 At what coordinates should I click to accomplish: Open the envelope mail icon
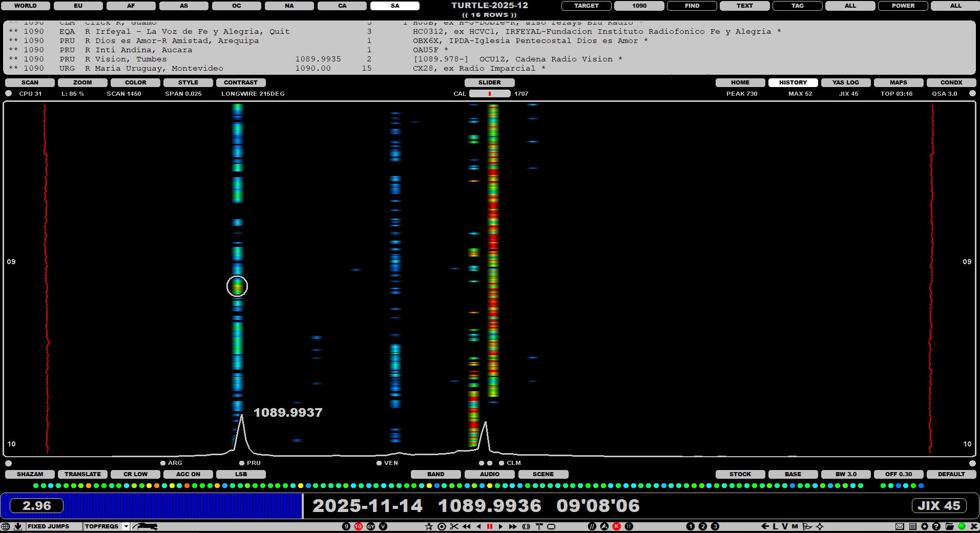point(900,526)
